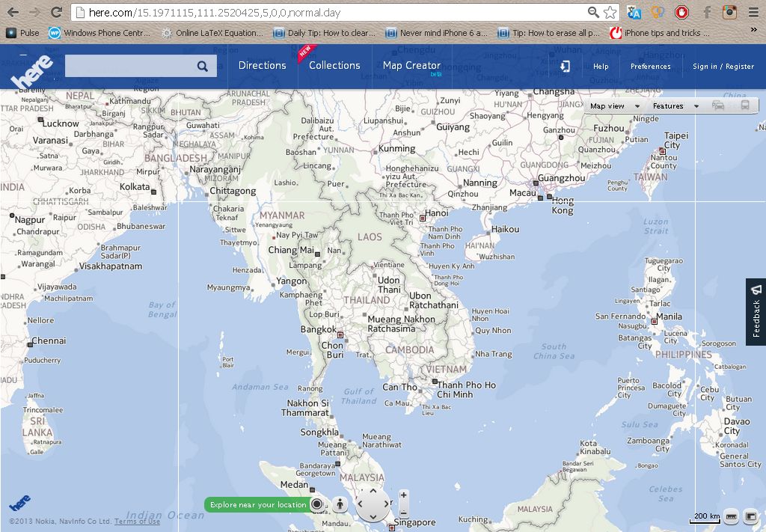
Task: Click the HERE logo in the header
Action: pyautogui.click(x=31, y=72)
